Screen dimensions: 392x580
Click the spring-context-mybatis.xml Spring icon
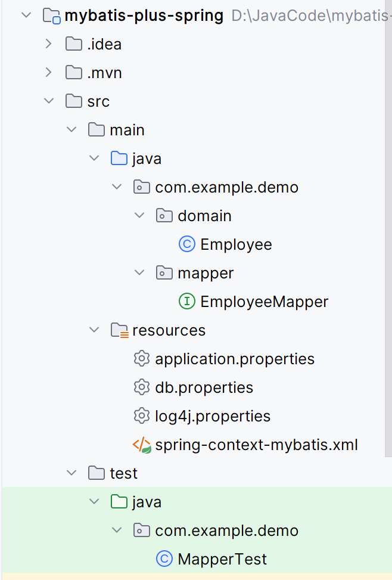[142, 445]
